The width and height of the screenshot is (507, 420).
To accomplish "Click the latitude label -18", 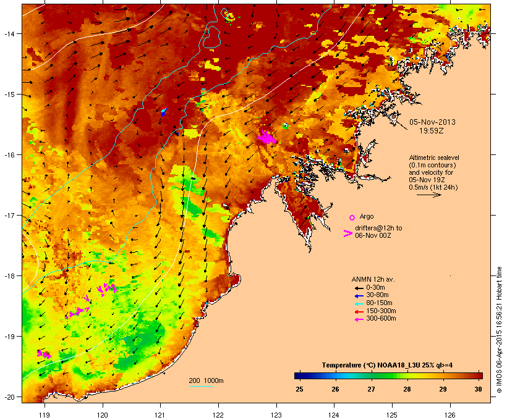I will click(x=9, y=276).
